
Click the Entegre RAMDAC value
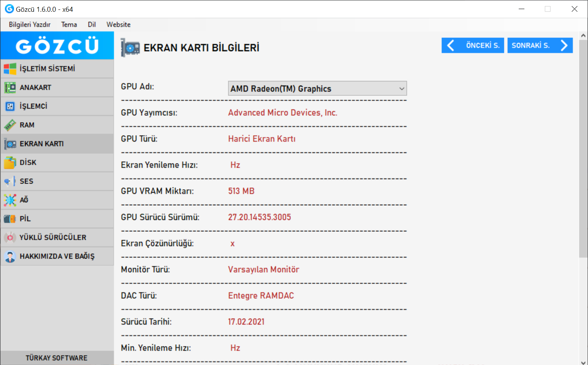tap(261, 296)
